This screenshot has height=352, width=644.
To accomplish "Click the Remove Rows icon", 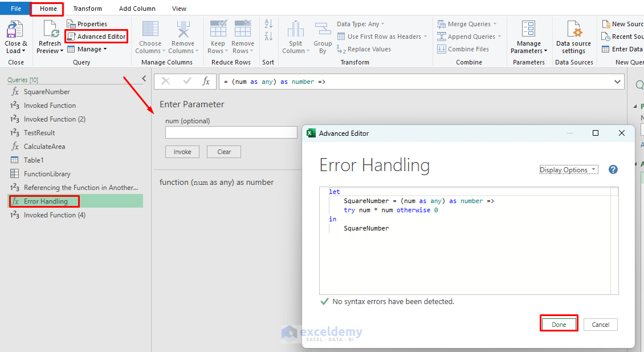I will 243,29.
